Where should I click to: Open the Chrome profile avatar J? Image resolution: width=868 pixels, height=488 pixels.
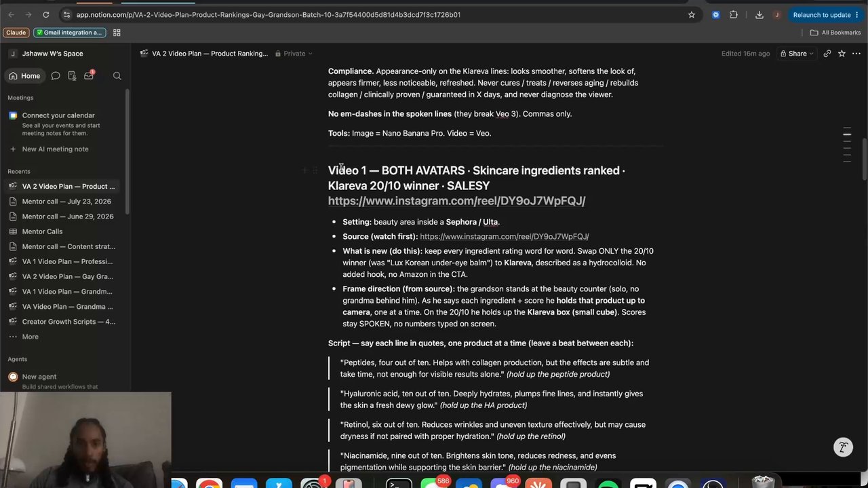coord(777,14)
